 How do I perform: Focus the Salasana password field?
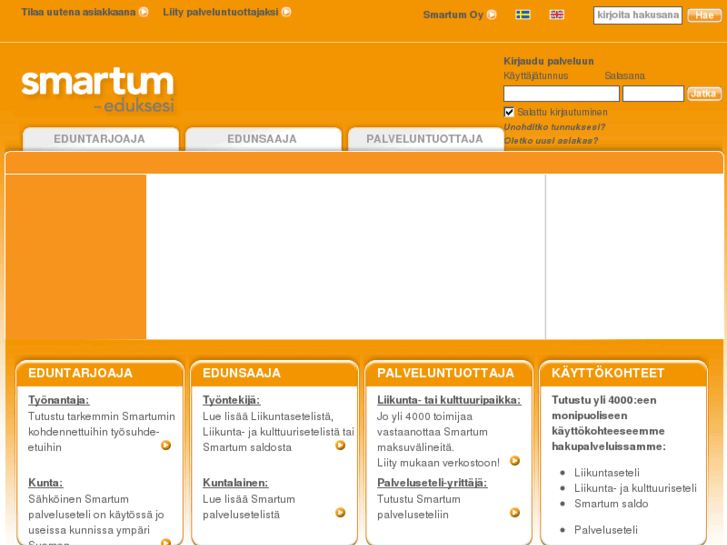click(x=653, y=94)
